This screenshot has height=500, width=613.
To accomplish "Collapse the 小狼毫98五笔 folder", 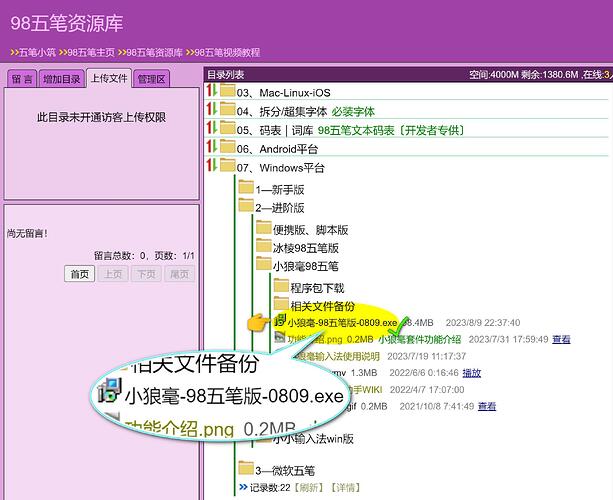I will (x=263, y=265).
